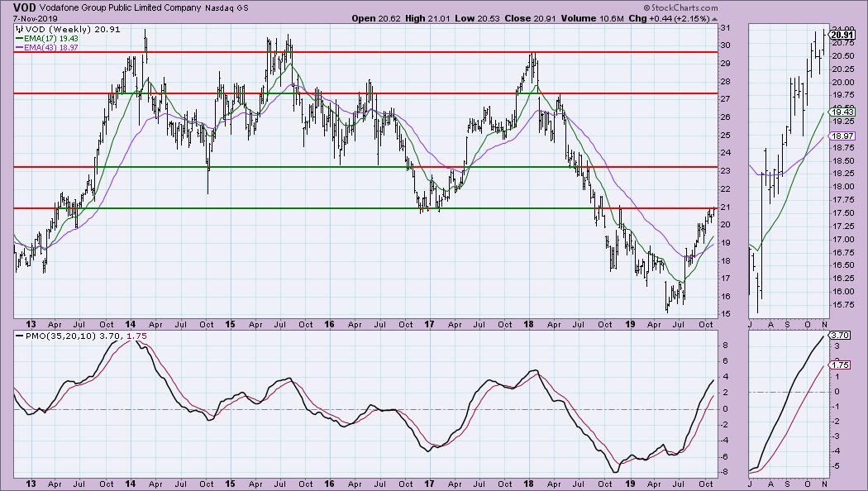Click year 14 on the price chart's time axis
The width and height of the screenshot is (868, 491).
[x=131, y=324]
